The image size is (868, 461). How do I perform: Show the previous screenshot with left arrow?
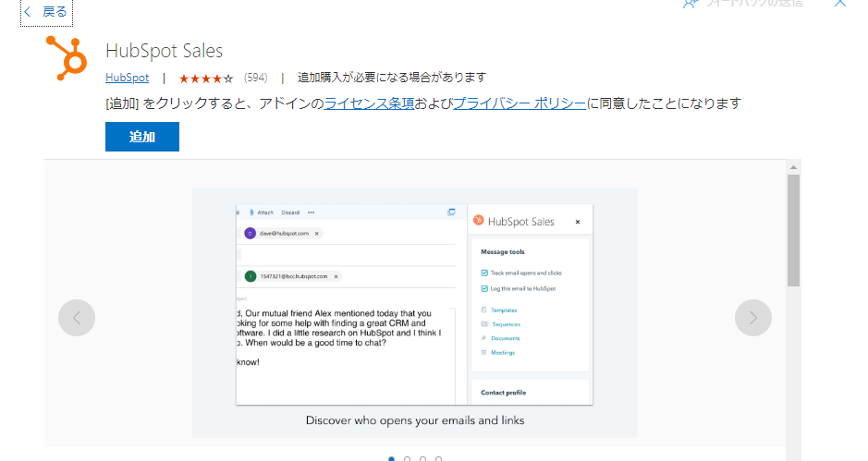(x=77, y=318)
